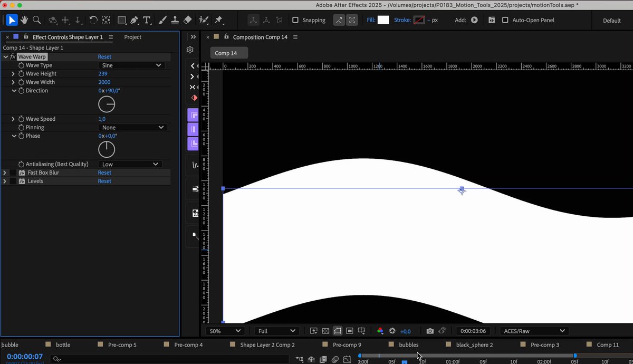This screenshot has height=364, width=633.
Task: Select the Pen tool
Action: coord(134,20)
